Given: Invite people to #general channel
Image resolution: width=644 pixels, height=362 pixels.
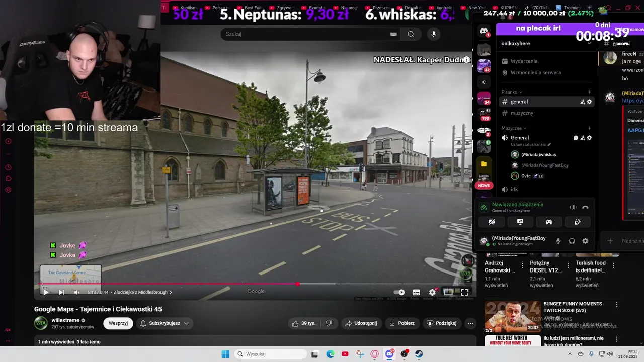Looking at the screenshot, I should coord(583,102).
